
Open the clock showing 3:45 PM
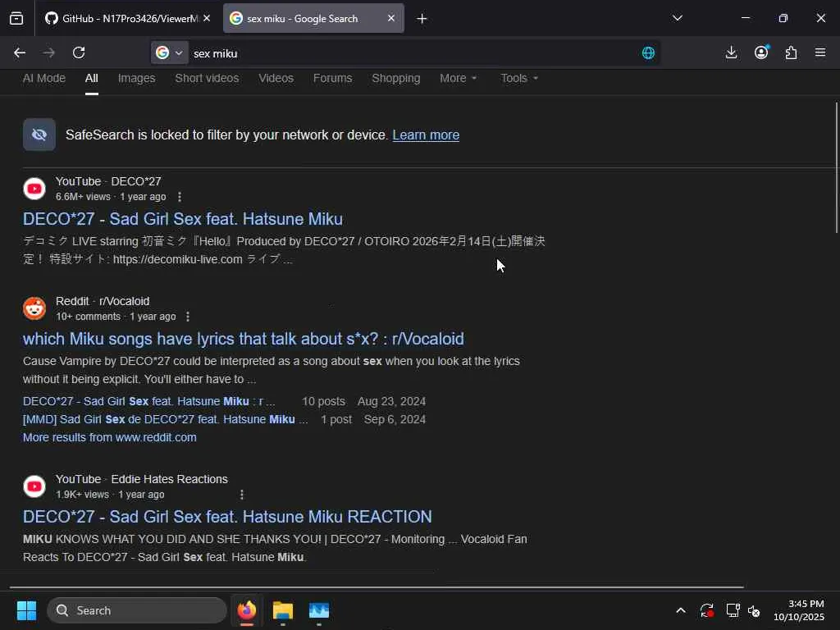pos(799,610)
